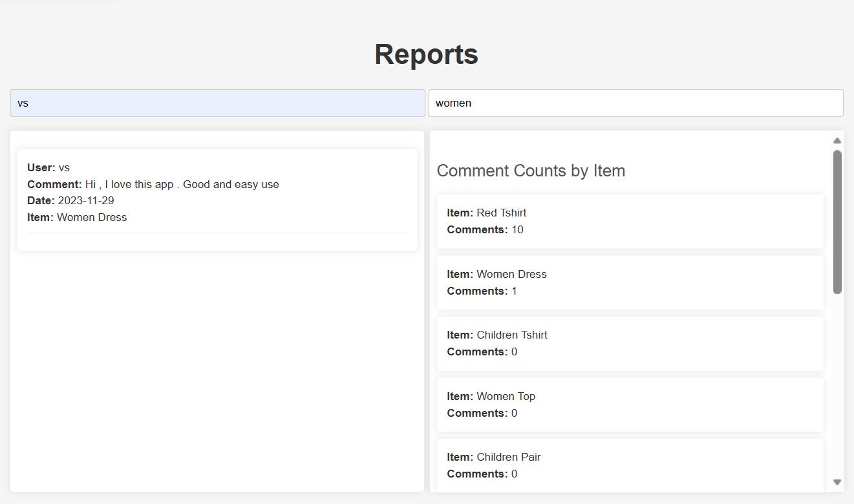Click the 'Children Pair' count entry

pyautogui.click(x=630, y=465)
